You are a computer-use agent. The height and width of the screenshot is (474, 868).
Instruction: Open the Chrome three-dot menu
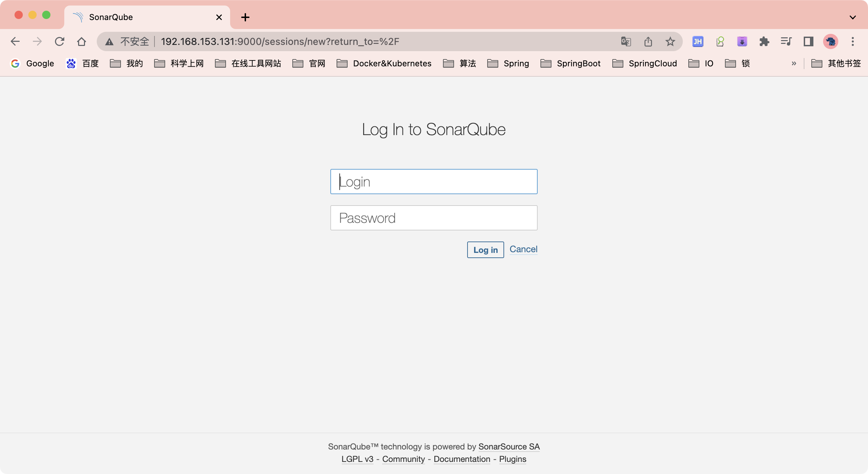click(x=852, y=42)
